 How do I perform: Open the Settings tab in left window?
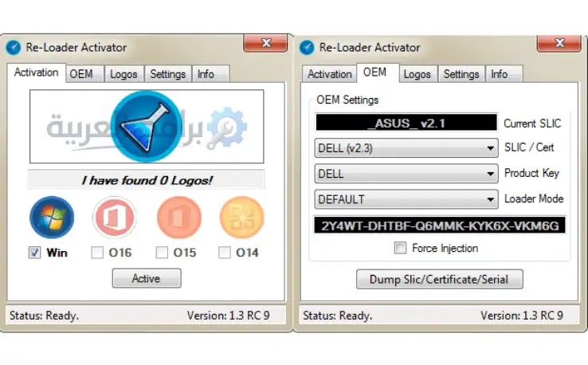168,74
